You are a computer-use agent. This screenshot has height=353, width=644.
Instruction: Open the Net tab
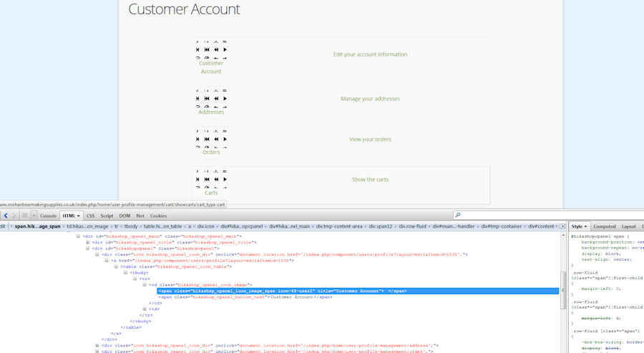coord(140,216)
